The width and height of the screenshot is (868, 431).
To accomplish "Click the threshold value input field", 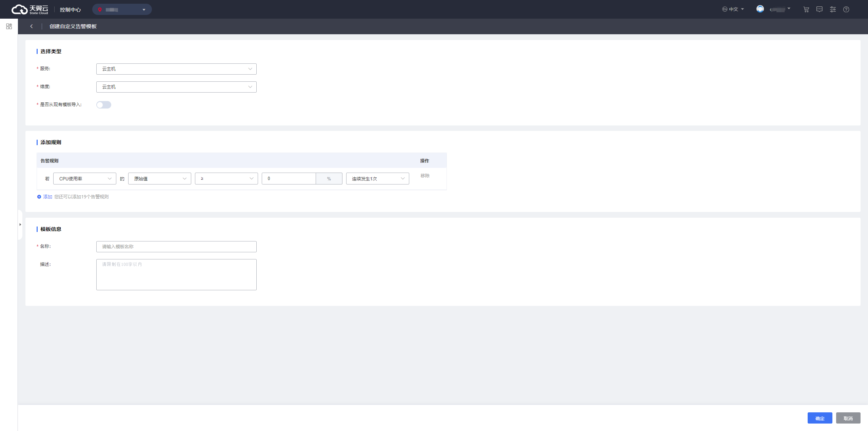I will 289,179.
